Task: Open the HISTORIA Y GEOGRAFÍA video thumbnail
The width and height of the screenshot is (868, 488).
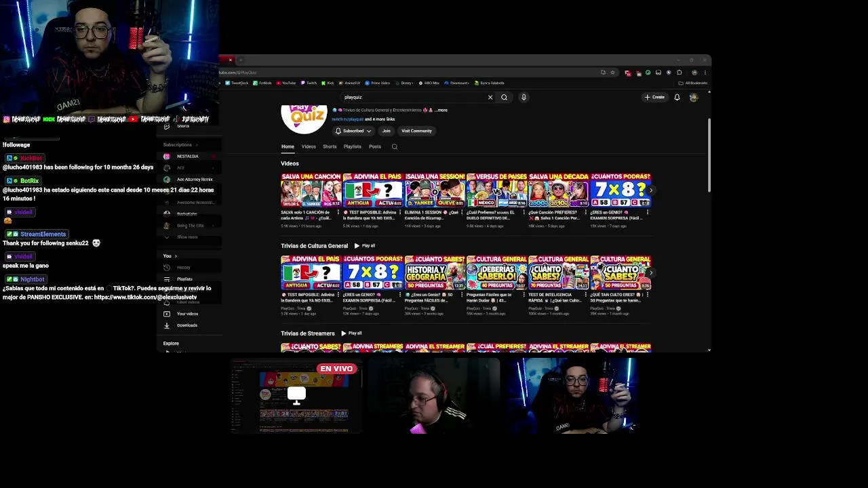Action: [435, 272]
